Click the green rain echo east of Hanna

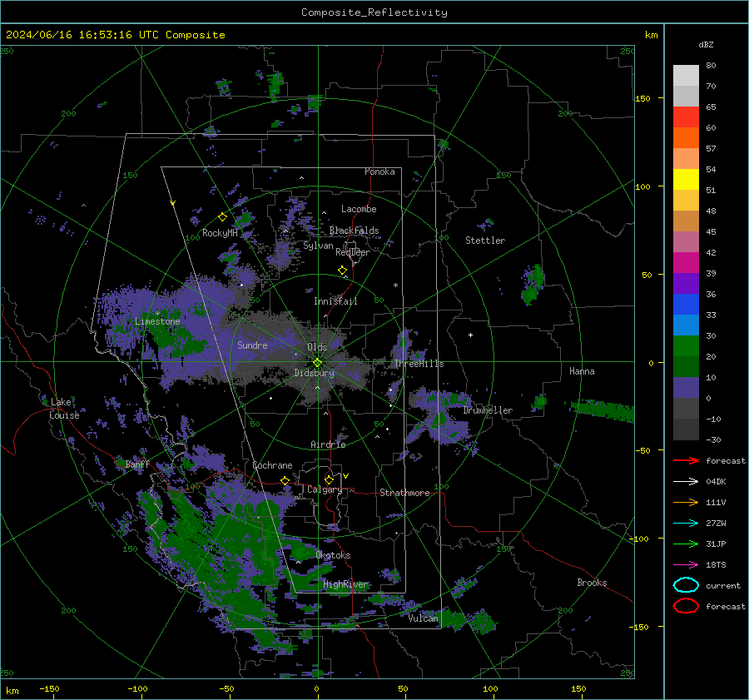603,410
